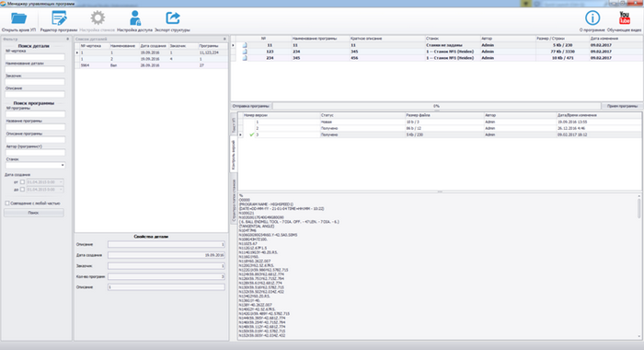Click the 'PROGRAM NAME - HIGHSPEED' code line
This screenshot has width=644, height=350.
coord(266,204)
